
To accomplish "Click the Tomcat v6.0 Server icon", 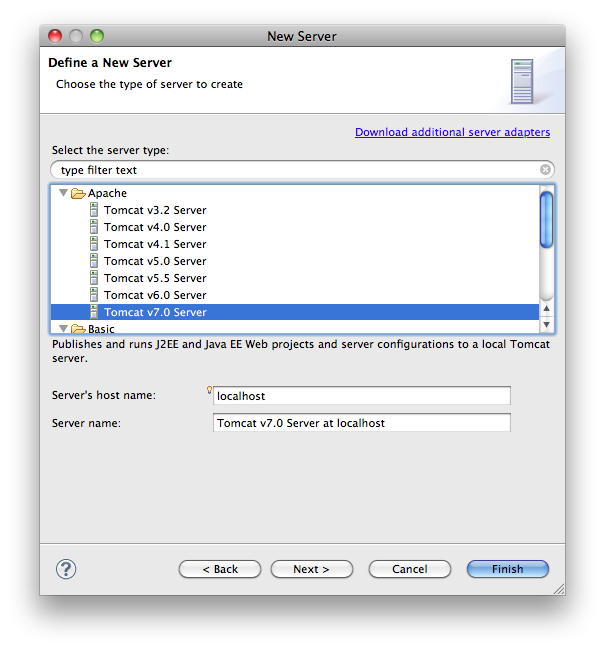I will (94, 295).
